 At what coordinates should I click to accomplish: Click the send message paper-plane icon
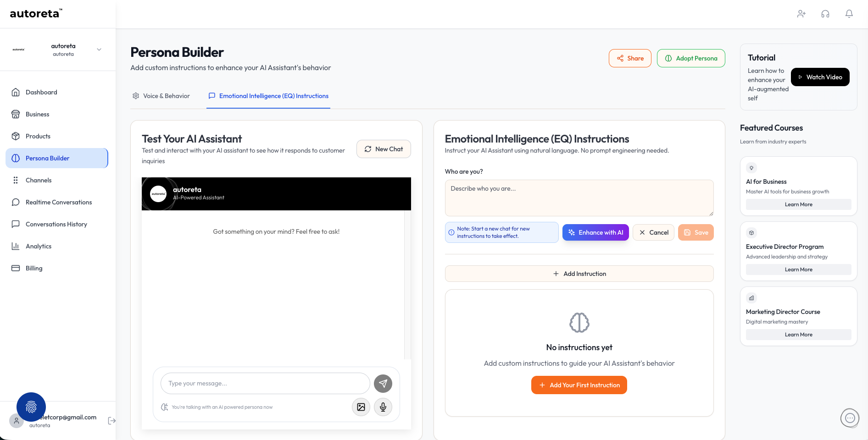click(x=383, y=384)
